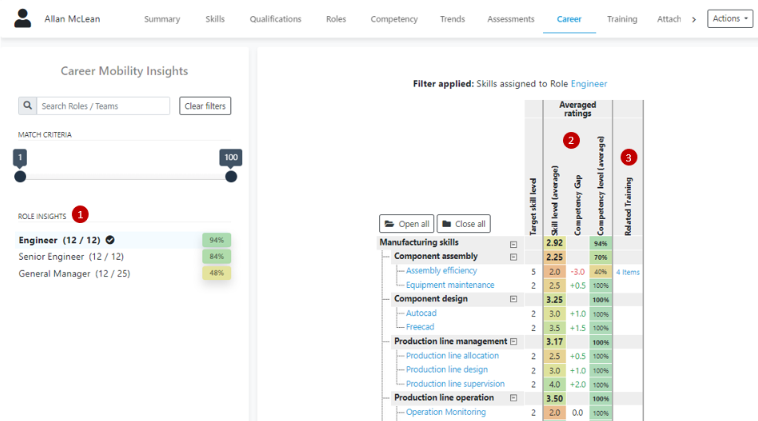Collapse the Manufacturing skills group
Screen dimensions: 758x421
pos(513,243)
